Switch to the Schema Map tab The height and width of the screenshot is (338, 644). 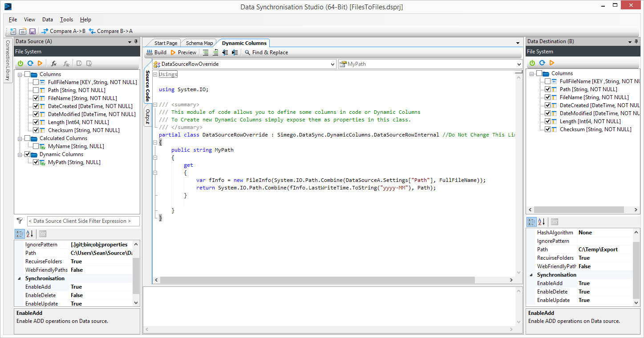[x=199, y=43]
